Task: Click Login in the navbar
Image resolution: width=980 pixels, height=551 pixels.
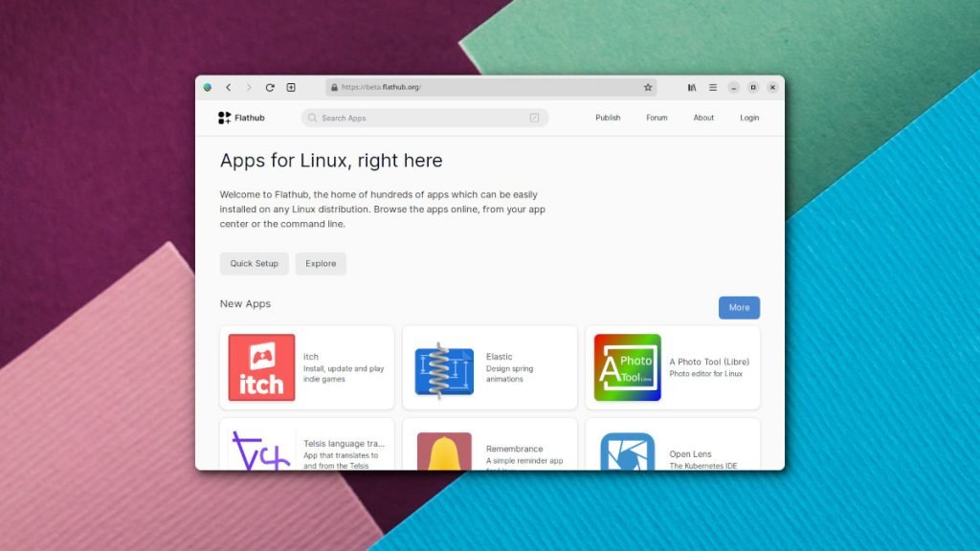Action: point(749,118)
